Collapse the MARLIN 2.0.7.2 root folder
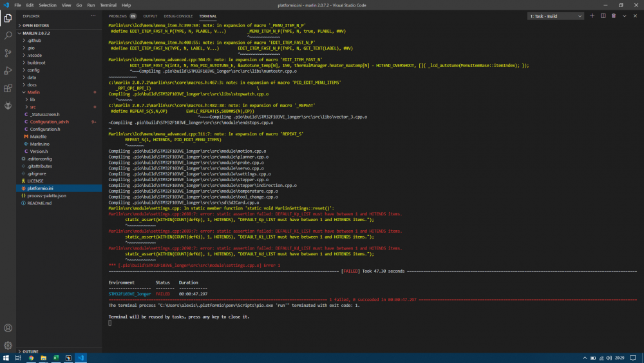 click(59, 34)
